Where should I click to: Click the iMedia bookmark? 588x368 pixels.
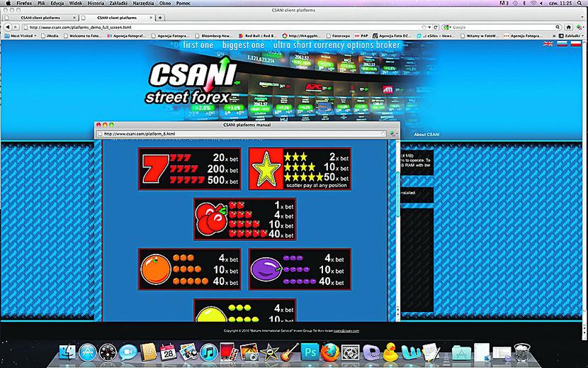[x=50, y=35]
